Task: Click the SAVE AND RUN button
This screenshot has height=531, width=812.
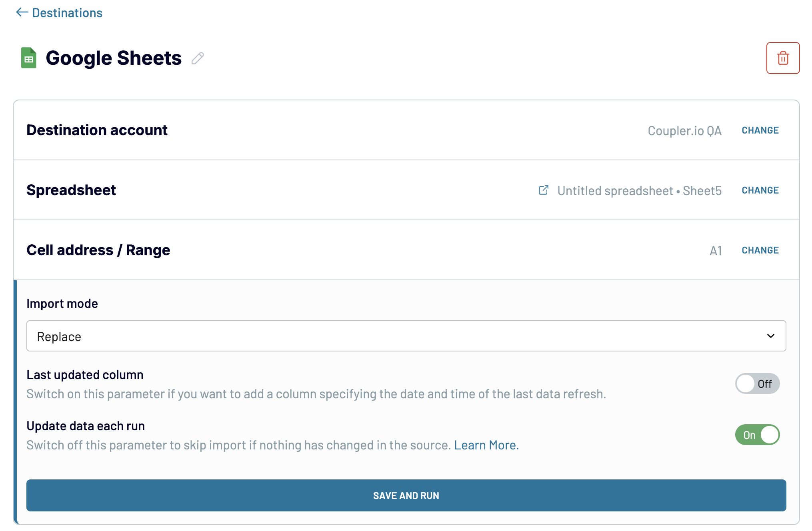Action: 406,495
